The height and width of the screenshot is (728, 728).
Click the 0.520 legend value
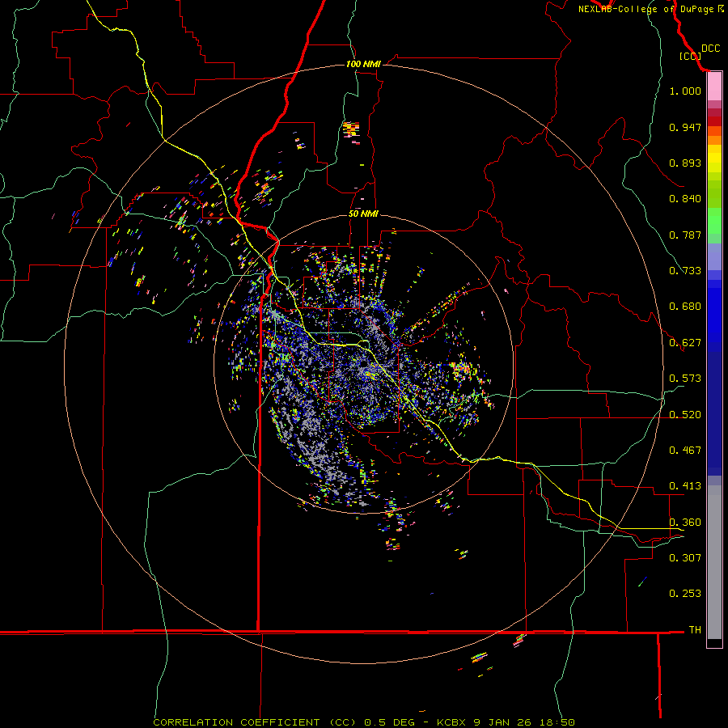[x=685, y=415]
